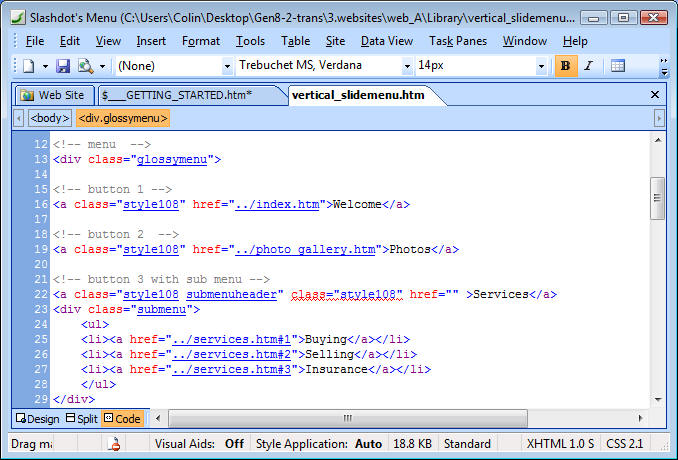Switch to the $___GETTING_STARTED.htm tab
This screenshot has width=678, height=460.
point(188,95)
